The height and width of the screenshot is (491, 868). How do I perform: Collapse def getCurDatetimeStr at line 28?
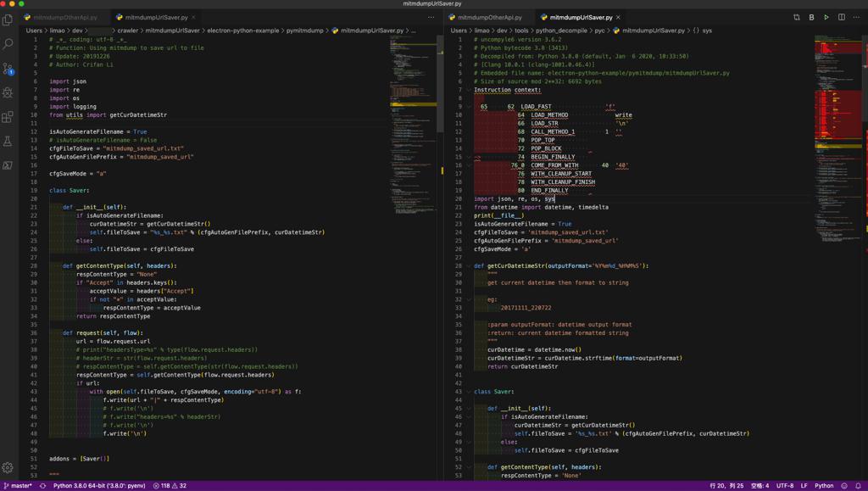469,265
